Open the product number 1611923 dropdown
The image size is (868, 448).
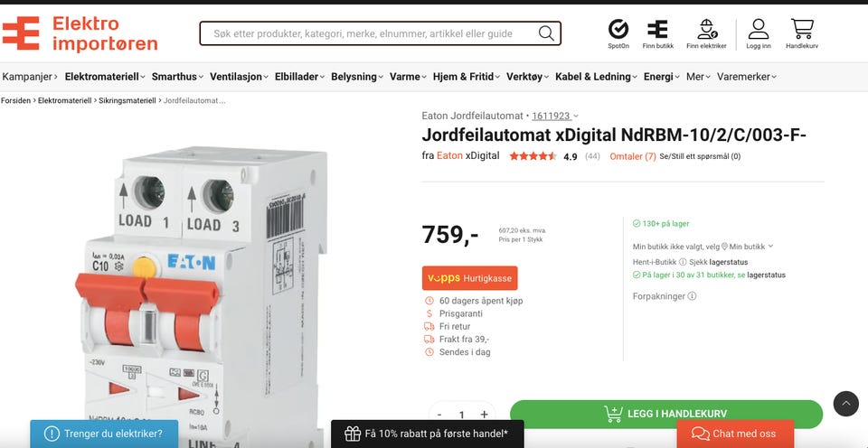click(x=555, y=116)
